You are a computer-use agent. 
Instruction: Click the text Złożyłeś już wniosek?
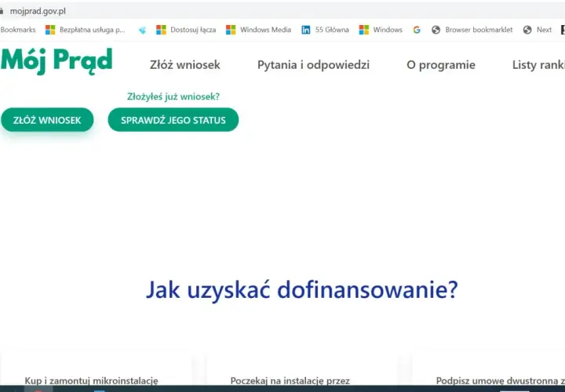(173, 96)
